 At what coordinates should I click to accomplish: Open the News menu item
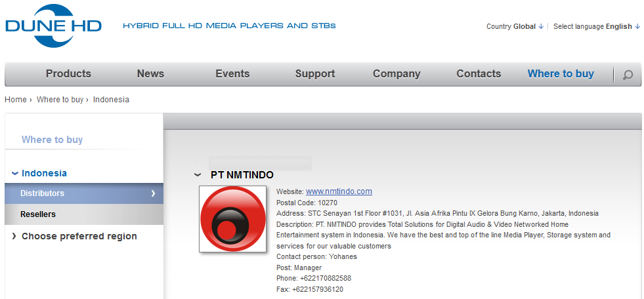click(150, 74)
